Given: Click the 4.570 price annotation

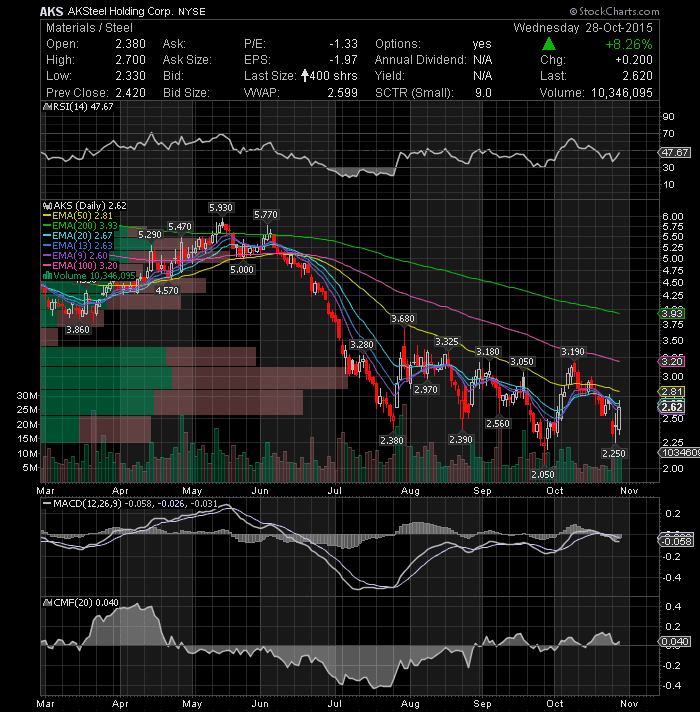Looking at the screenshot, I should point(167,291).
